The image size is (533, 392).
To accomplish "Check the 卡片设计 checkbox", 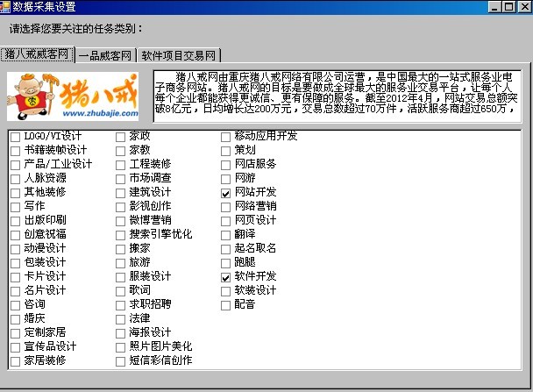I will [15, 277].
